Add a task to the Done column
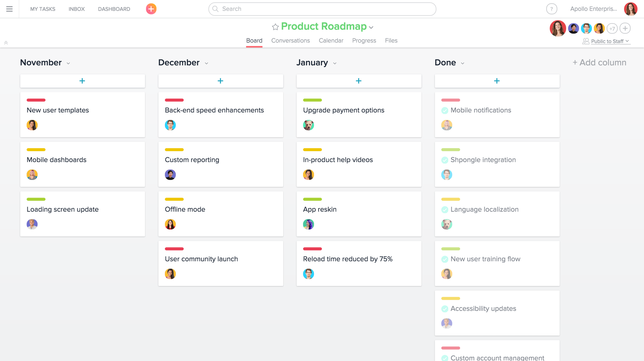 (x=497, y=81)
